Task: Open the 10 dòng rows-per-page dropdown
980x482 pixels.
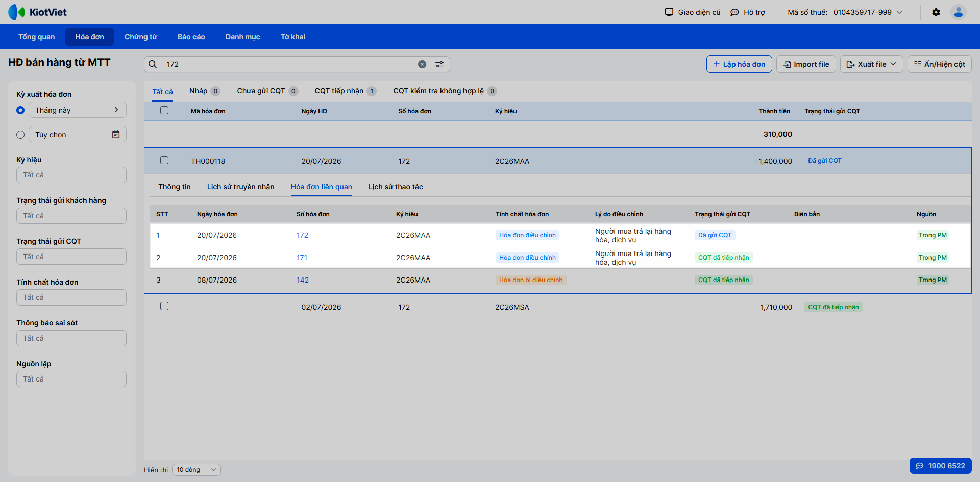Action: click(x=196, y=470)
